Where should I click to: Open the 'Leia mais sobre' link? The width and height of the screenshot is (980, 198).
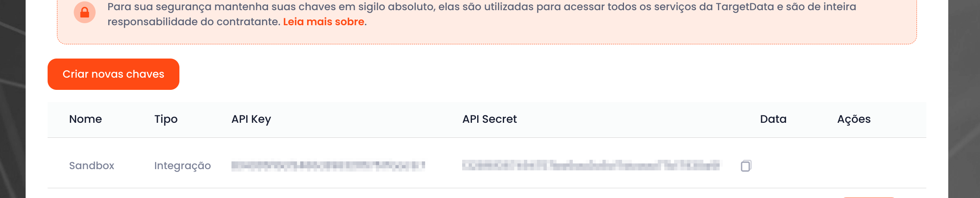tap(324, 22)
